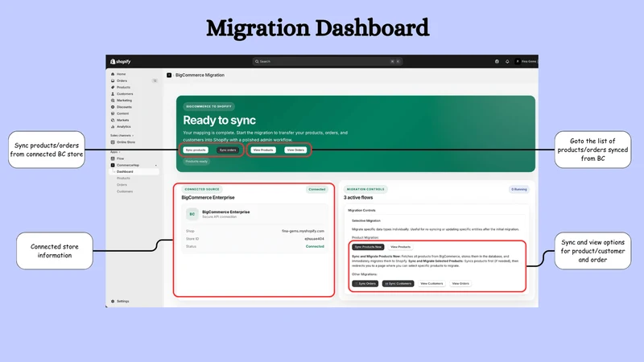Select Dashboard under CommerceHop
This screenshot has width=644, height=362.
134,171
